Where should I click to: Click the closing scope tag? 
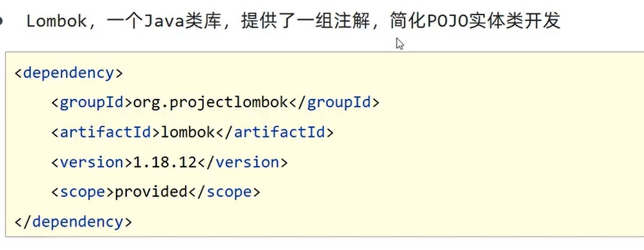pyautogui.click(x=224, y=192)
